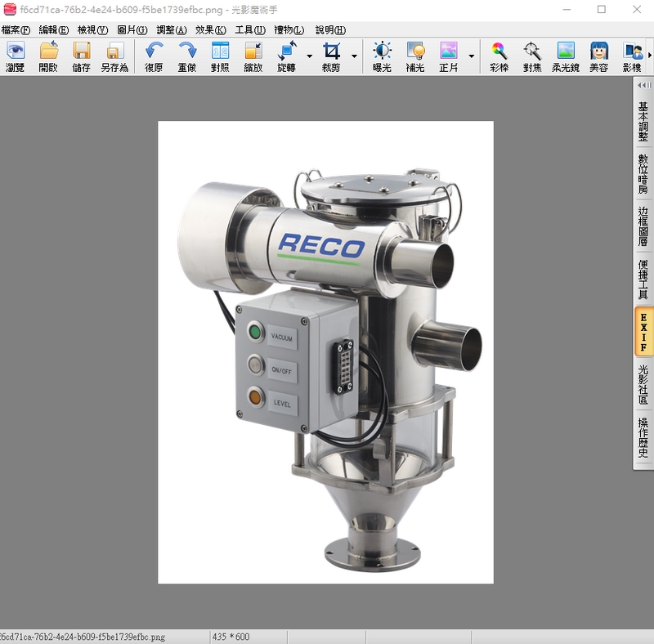Screen dimensions: 654x644
Task: Switch to the EXIF side tab
Action: pos(643,331)
